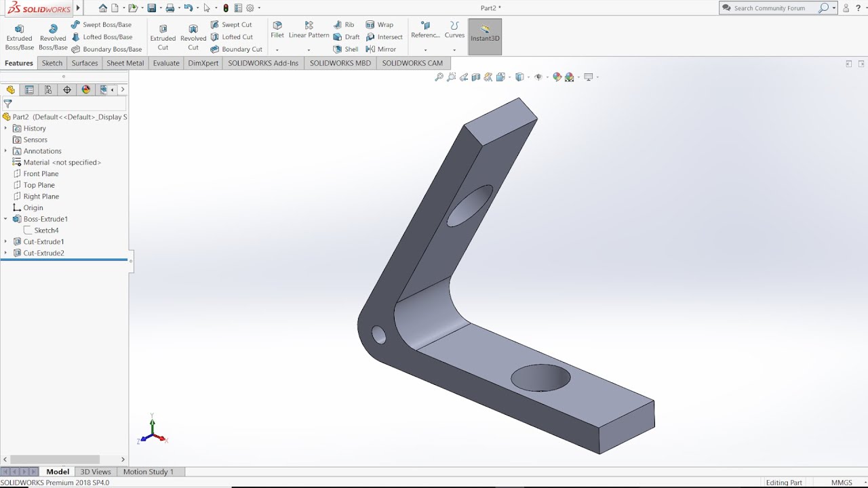The height and width of the screenshot is (488, 868).
Task: Click the Help question mark icon
Action: (x=859, y=8)
